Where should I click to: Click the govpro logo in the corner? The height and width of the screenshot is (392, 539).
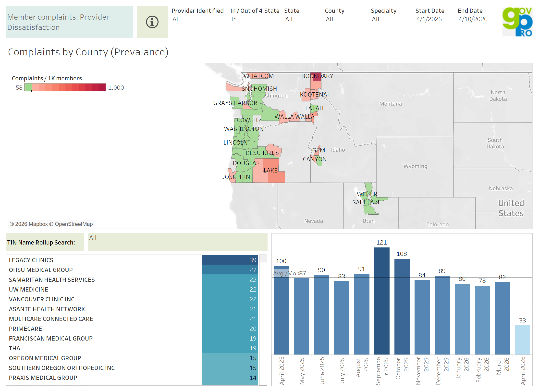tap(517, 22)
